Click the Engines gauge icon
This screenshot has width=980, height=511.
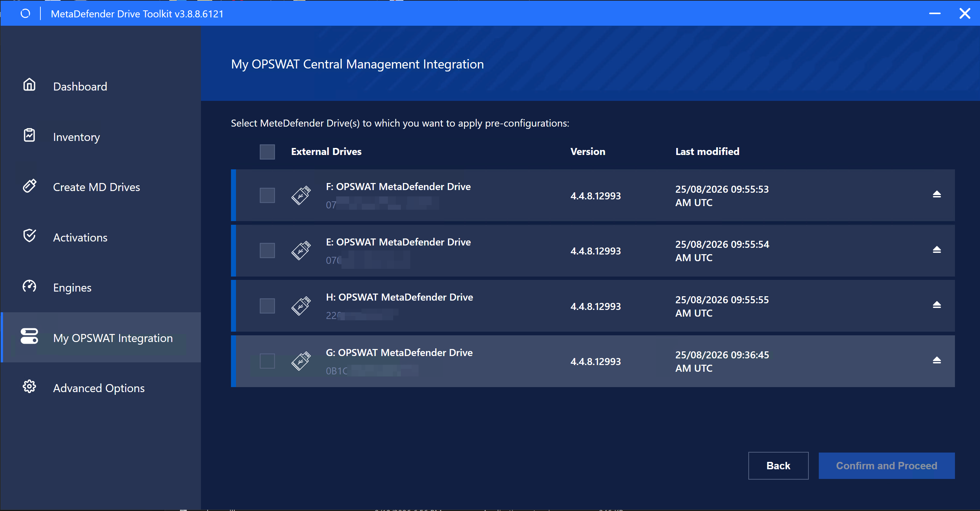click(29, 286)
